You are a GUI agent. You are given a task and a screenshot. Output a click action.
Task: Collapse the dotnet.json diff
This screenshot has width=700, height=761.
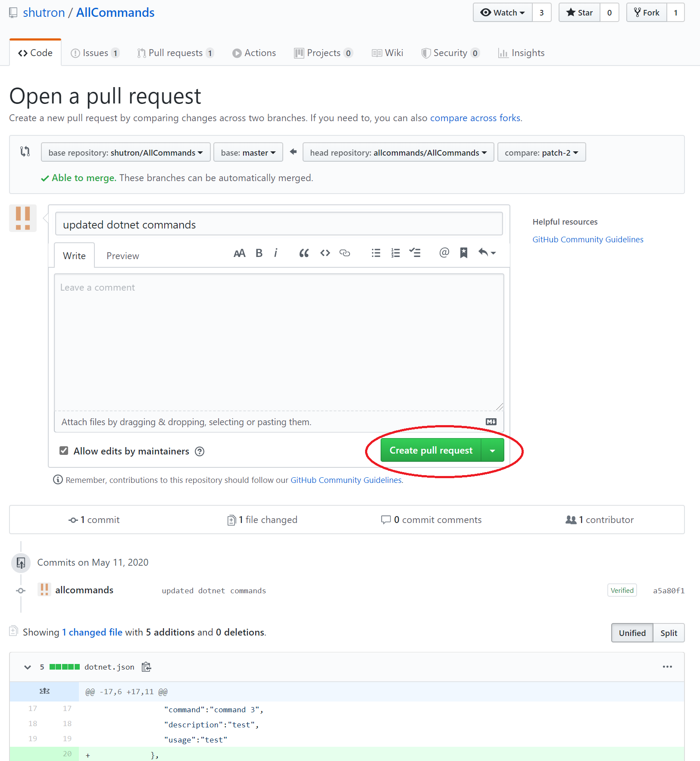(28, 667)
